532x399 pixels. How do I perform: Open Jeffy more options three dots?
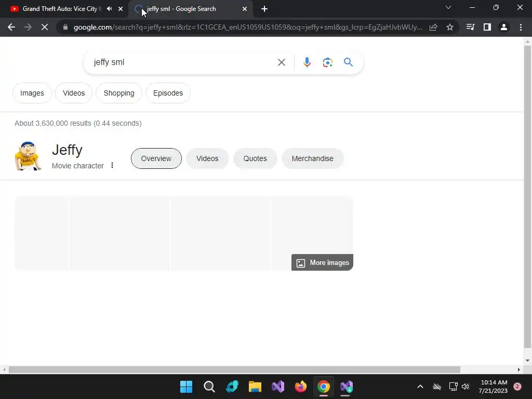coord(112,166)
